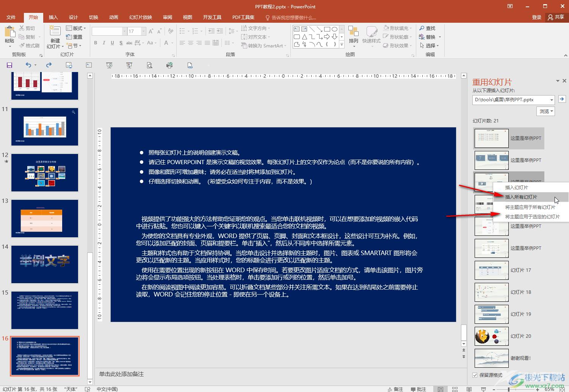Choose Insert All Slides in context menu
The width and height of the screenshot is (569, 392).
click(531, 197)
